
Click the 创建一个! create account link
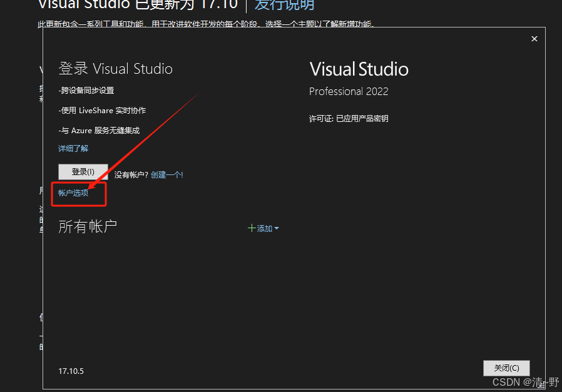point(167,174)
